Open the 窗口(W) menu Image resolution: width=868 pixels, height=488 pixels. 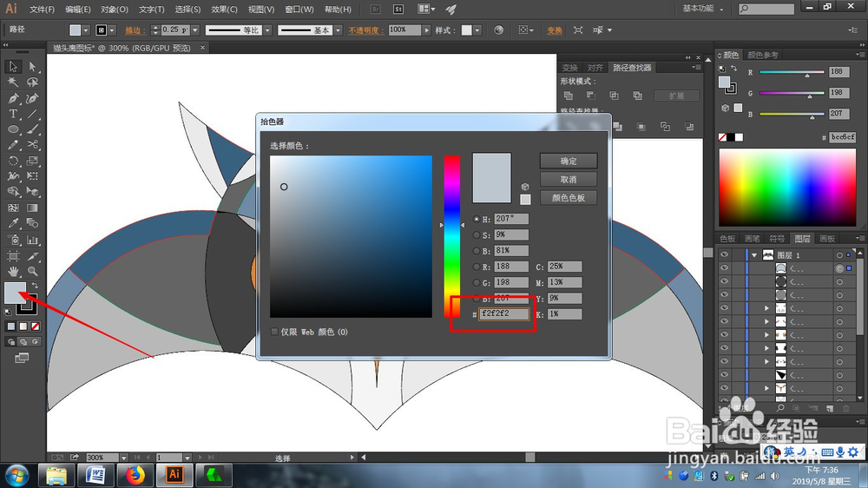pos(299,10)
